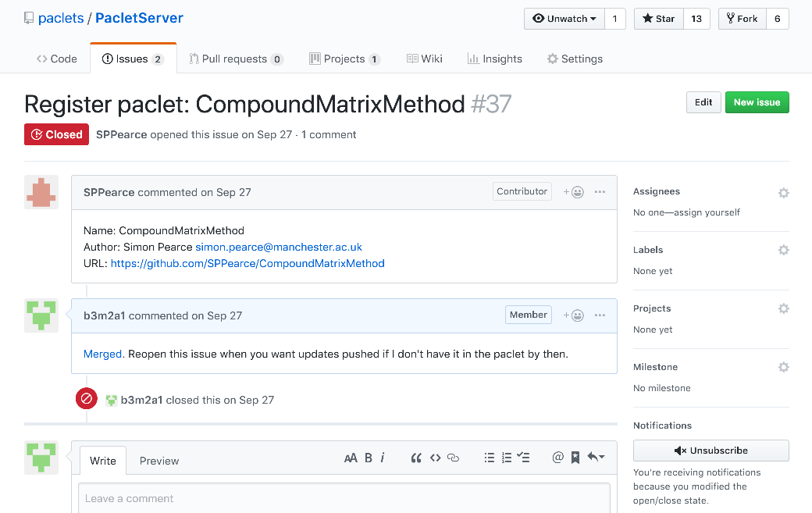
Task: Add reaction to b3m2a1's comment
Action: [x=574, y=315]
